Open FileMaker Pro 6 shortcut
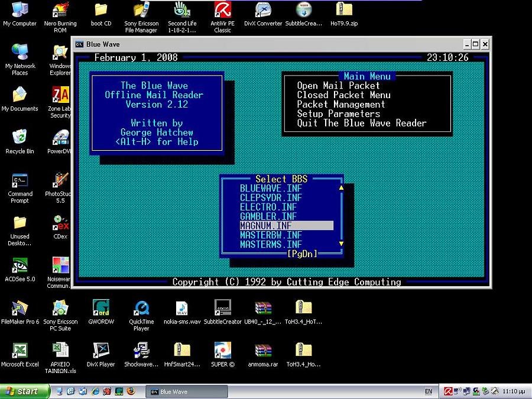The height and width of the screenshot is (399, 532). click(x=20, y=312)
